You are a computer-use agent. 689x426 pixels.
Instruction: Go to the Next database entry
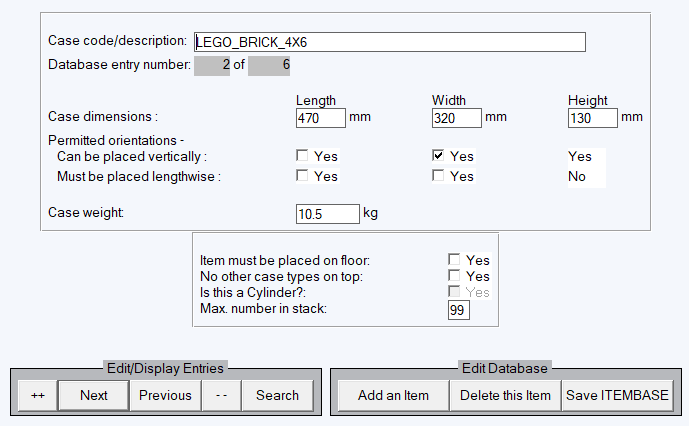coord(94,395)
